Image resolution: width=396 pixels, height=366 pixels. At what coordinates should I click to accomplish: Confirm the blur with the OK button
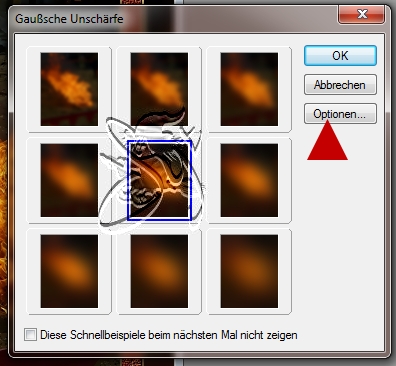click(x=340, y=56)
